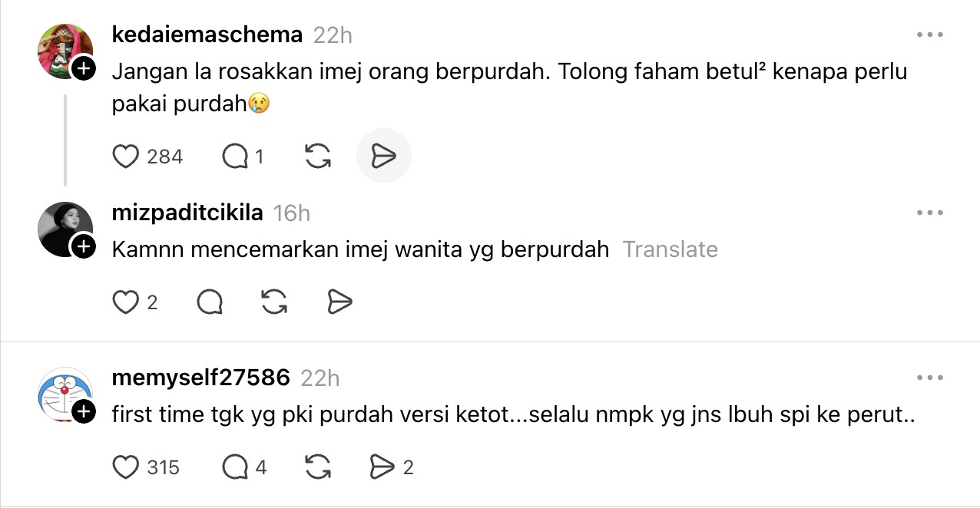980x508 pixels.
Task: Translate mizpaditcikila's comment
Action: [x=670, y=249]
